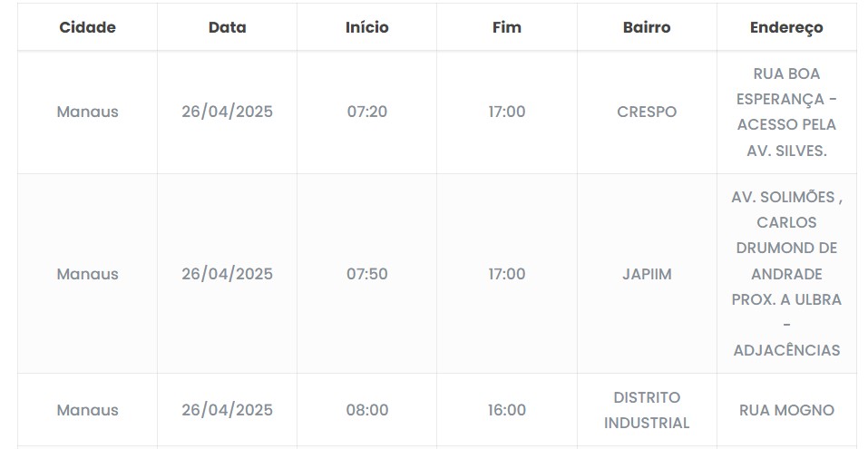
Task: Click the Fim column header
Action: 506,27
